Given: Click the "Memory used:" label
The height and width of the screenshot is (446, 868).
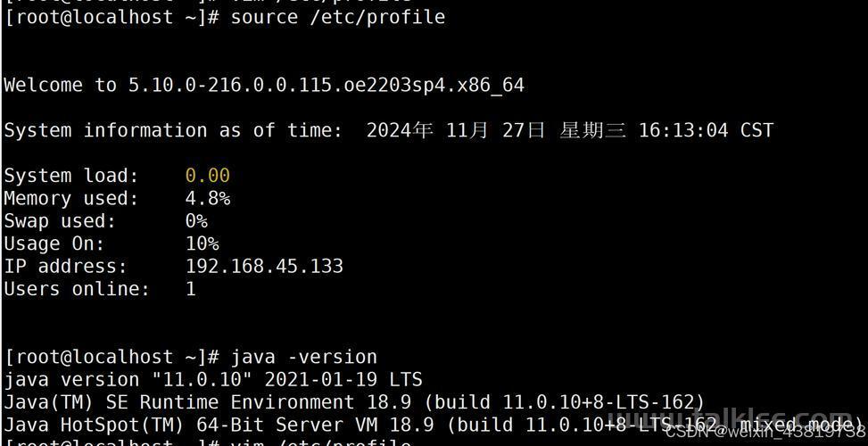Looking at the screenshot, I should (x=71, y=198).
